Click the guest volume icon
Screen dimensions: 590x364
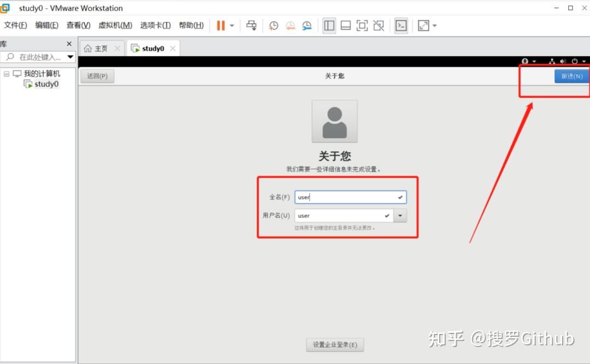(563, 61)
